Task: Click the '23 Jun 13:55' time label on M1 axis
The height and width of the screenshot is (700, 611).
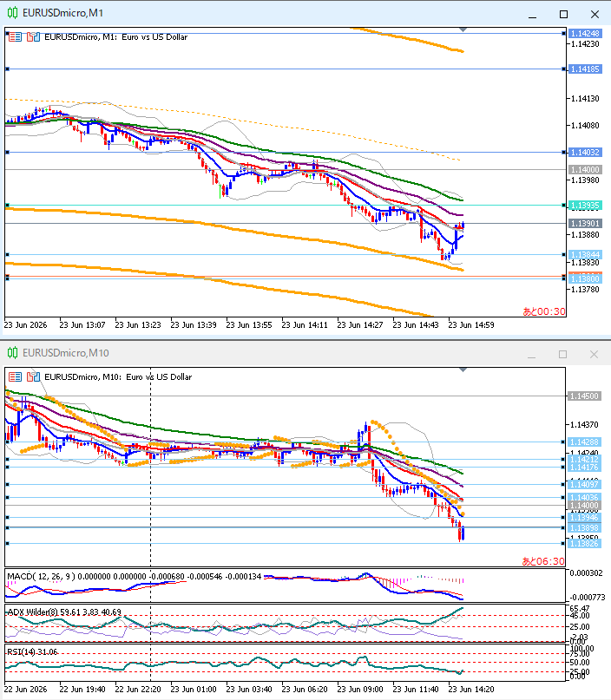Action: pos(249,325)
